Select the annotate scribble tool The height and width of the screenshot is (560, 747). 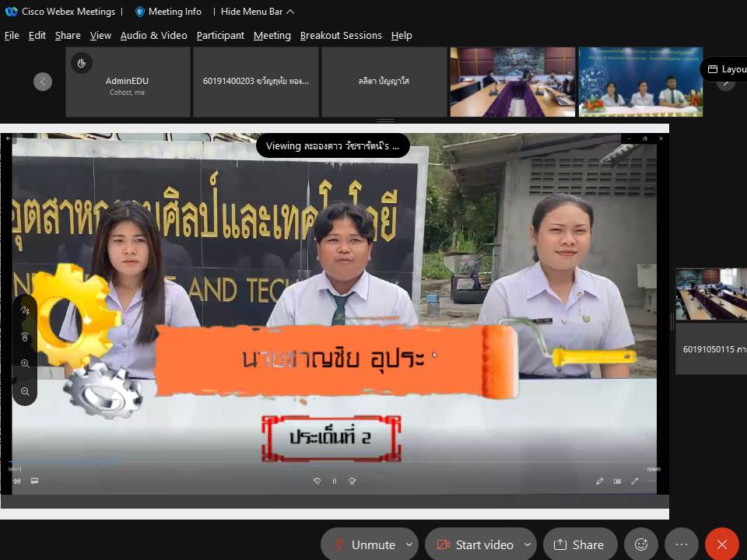pos(25,310)
